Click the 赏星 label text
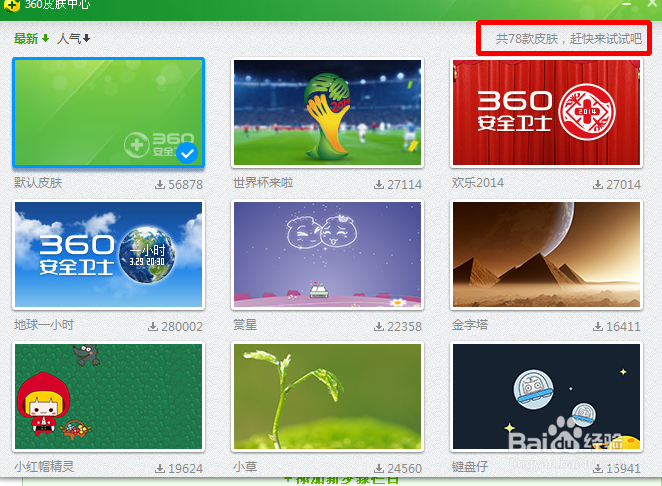The image size is (662, 486). point(245,325)
